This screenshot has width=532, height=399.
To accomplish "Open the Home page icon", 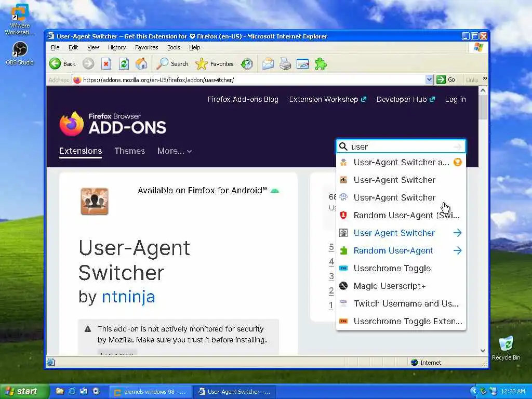I will 141,64.
